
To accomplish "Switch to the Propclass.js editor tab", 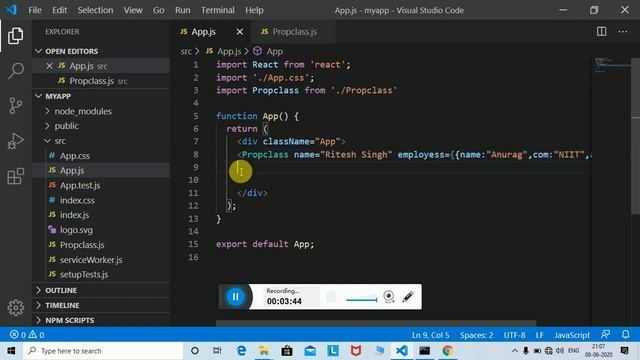I will (x=294, y=31).
